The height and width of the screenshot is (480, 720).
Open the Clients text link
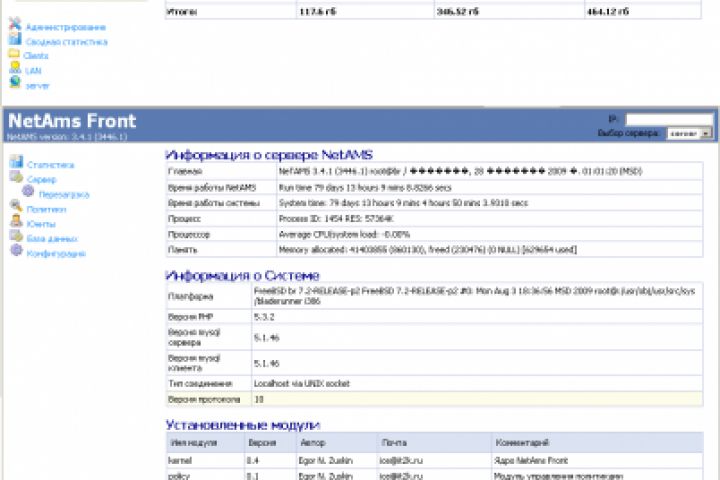tap(36, 56)
